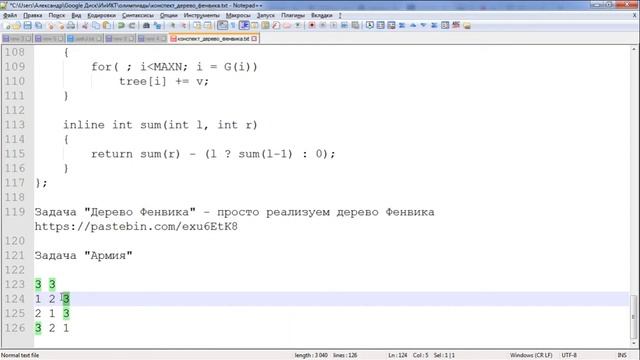Close document with X at menu bar right
The image size is (640, 360).
(635, 15)
